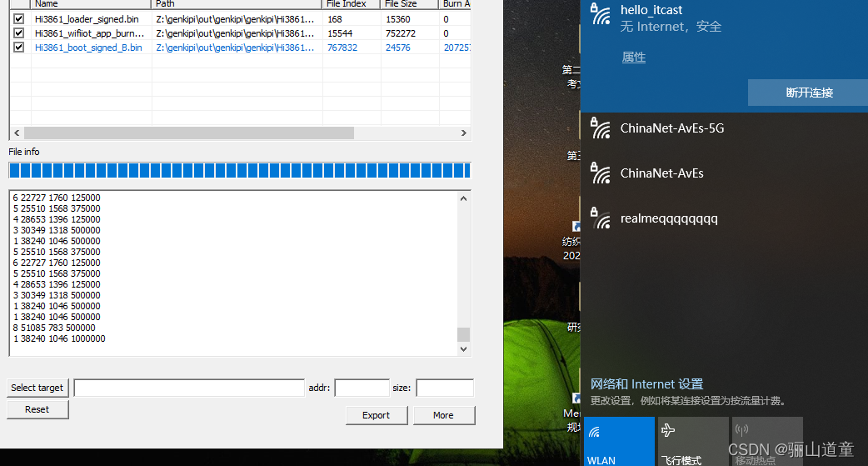Open the 属性 properties link for hello_itcast
The width and height of the screenshot is (868, 466).
tap(633, 57)
